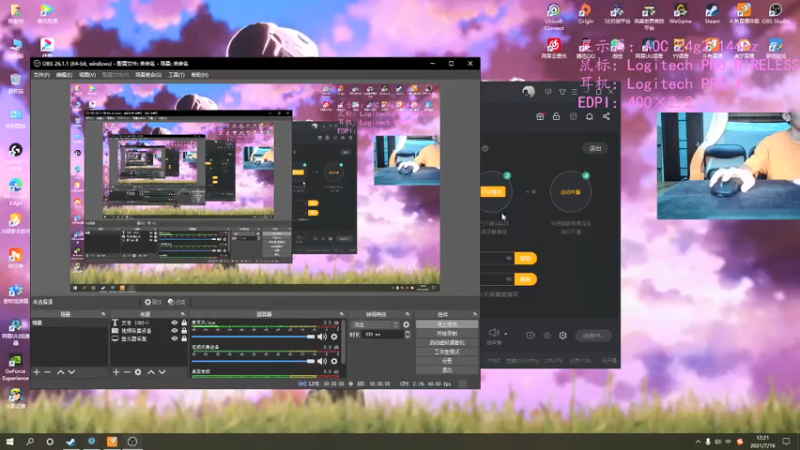The width and height of the screenshot is (800, 450).
Task: Move the scene down with the arrow
Action: coord(71,372)
